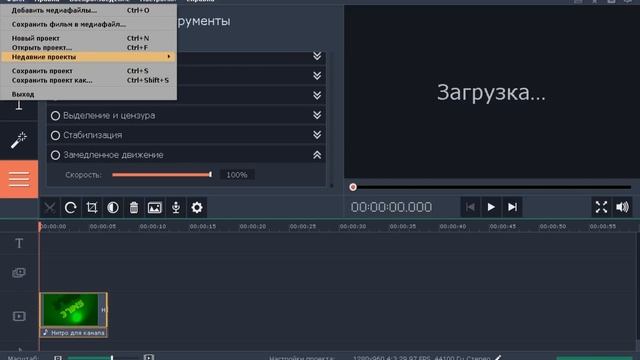Rotate the clip with the rotate icon
Image resolution: width=640 pixels, height=360 pixels.
(x=71, y=207)
